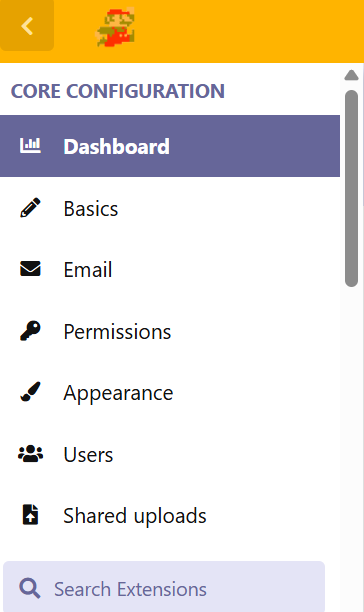Focus the Search Extensions field
Image resolution: width=364 pixels, height=612 pixels.
pos(164,587)
